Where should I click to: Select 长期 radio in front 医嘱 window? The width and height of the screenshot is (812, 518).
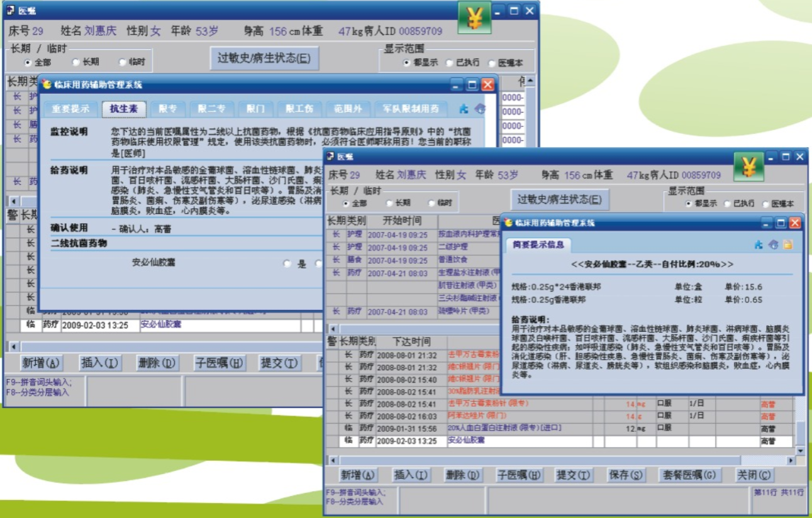click(389, 203)
